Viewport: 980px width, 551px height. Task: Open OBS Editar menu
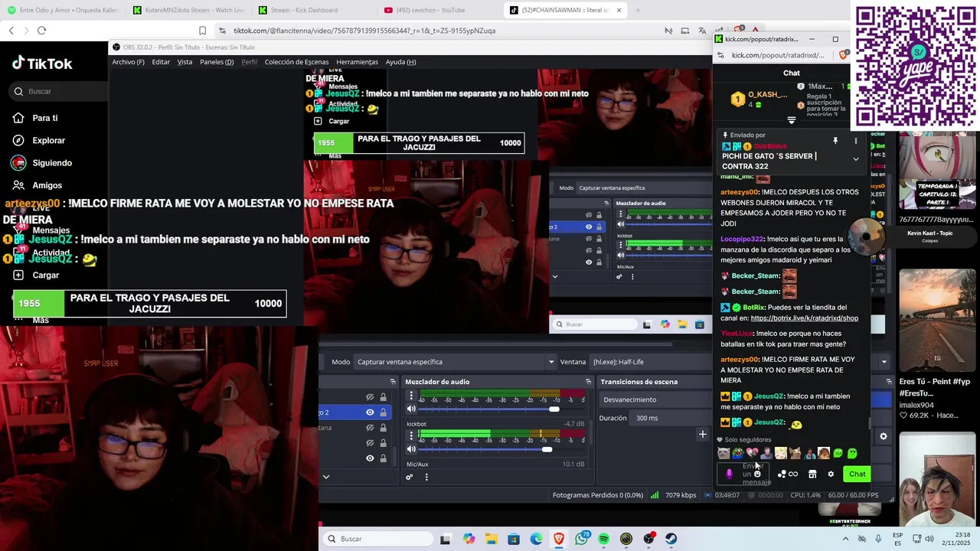(161, 62)
